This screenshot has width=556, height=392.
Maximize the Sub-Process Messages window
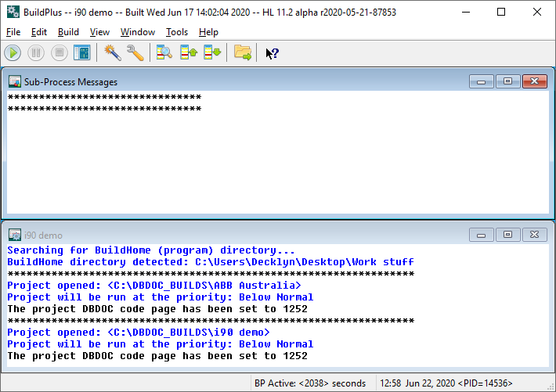507,81
